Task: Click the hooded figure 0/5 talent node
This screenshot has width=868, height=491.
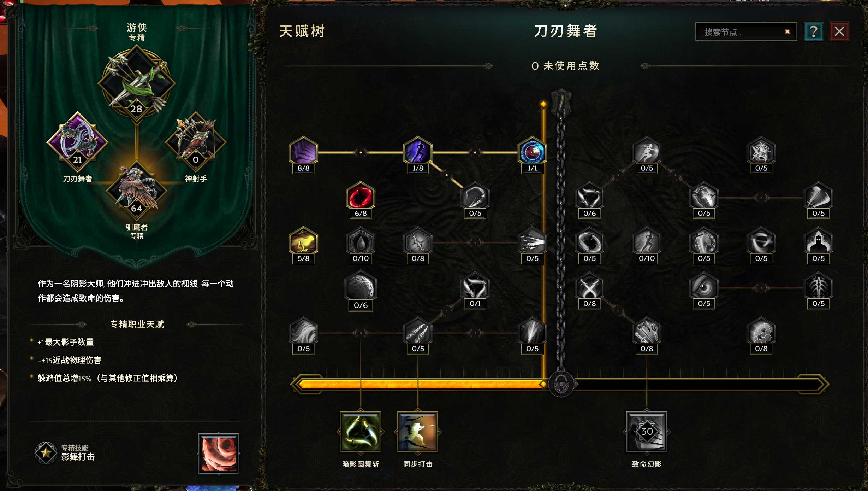Action: pos(818,242)
